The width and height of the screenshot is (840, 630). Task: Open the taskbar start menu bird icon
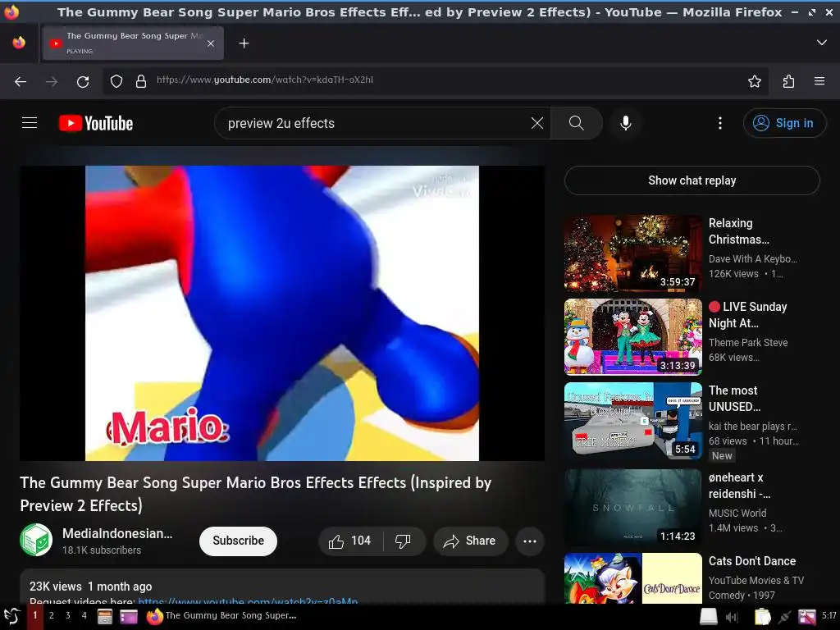tap(12, 616)
